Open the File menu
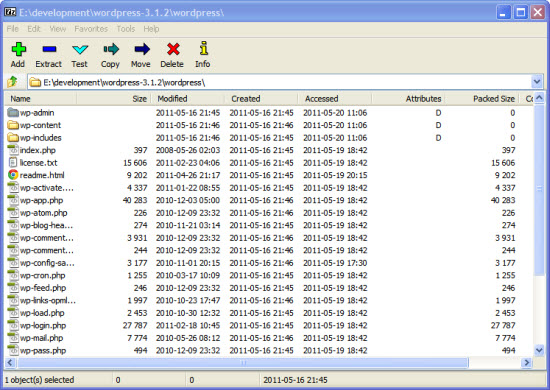 coord(13,29)
